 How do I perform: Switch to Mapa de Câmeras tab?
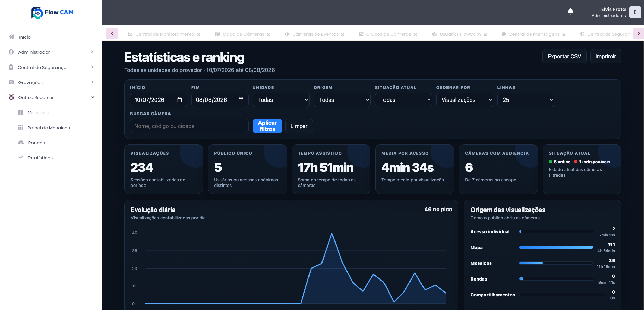point(243,34)
